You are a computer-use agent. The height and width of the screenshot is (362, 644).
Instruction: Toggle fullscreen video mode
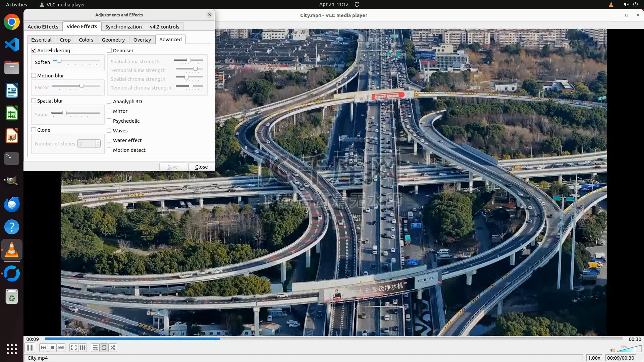tap(73, 348)
